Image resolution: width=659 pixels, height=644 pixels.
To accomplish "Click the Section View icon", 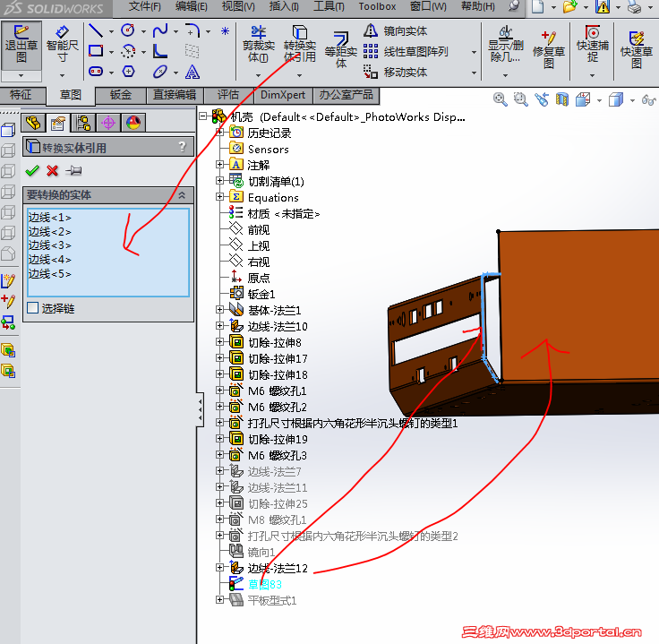I will (x=561, y=99).
